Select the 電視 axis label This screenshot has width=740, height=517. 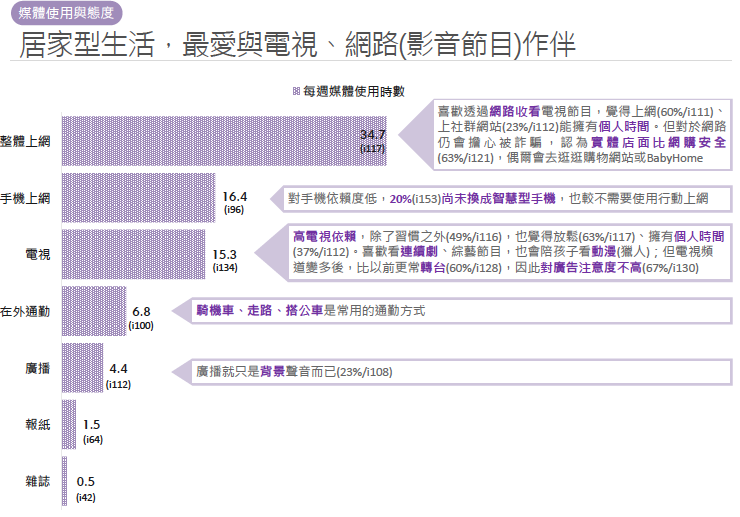[x=38, y=254]
